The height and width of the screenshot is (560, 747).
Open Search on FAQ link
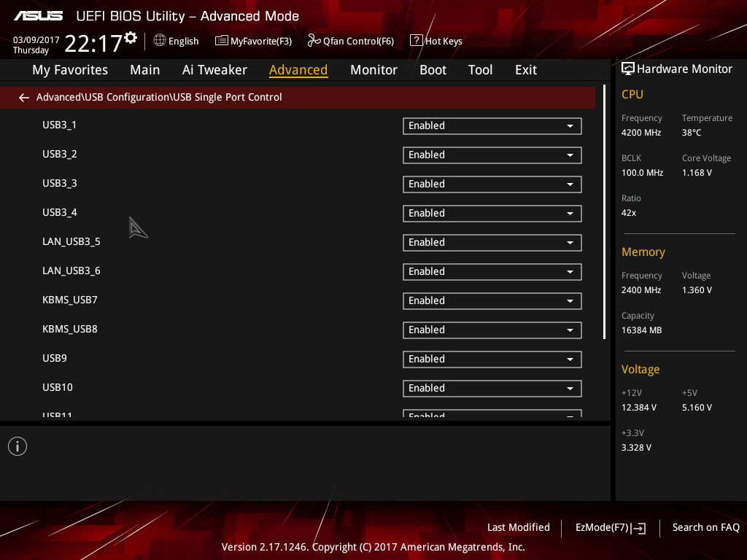[705, 528]
